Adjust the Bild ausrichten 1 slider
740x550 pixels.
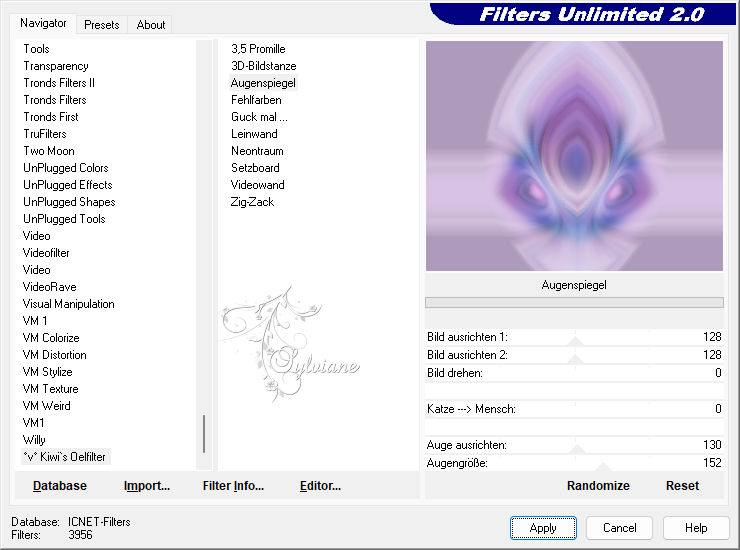tap(574, 337)
